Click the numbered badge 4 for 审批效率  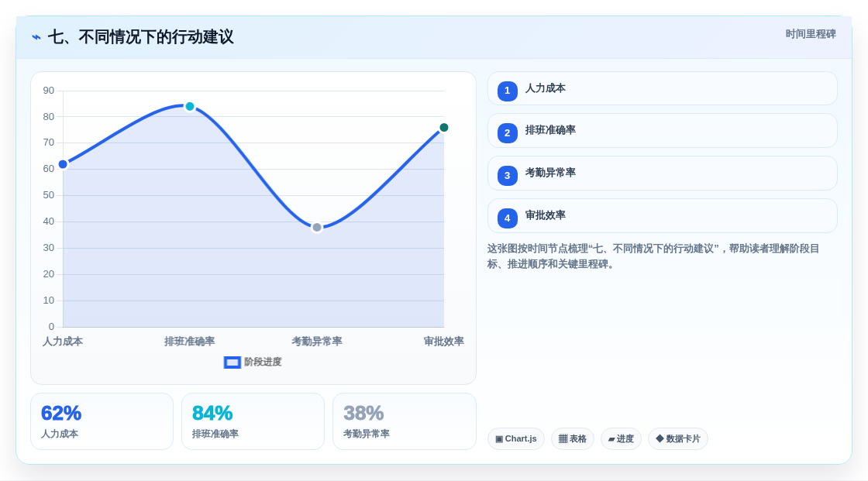click(x=507, y=218)
